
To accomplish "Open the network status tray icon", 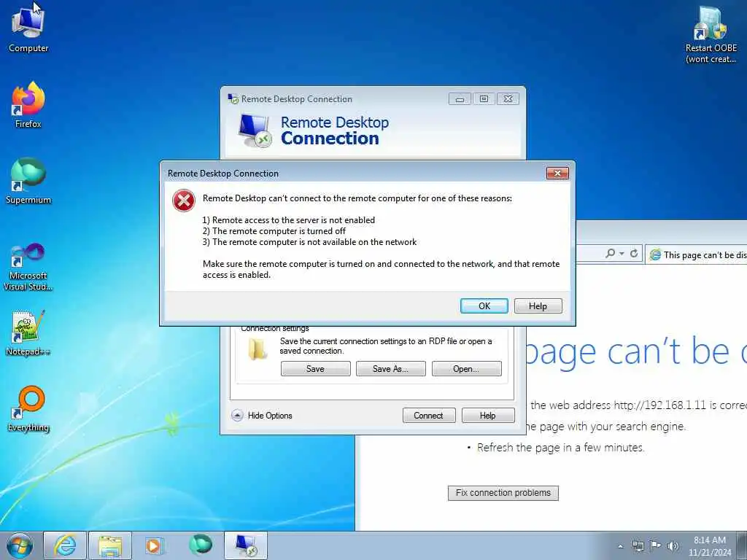I will 638,546.
